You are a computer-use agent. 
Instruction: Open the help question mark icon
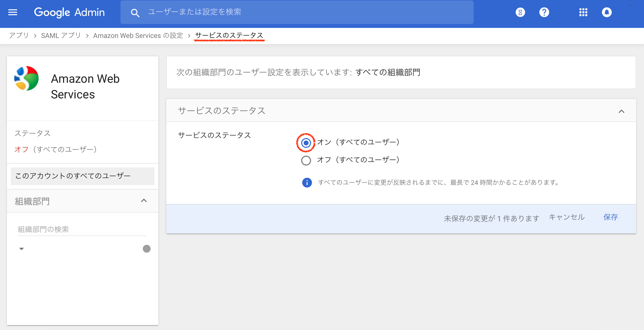[544, 12]
